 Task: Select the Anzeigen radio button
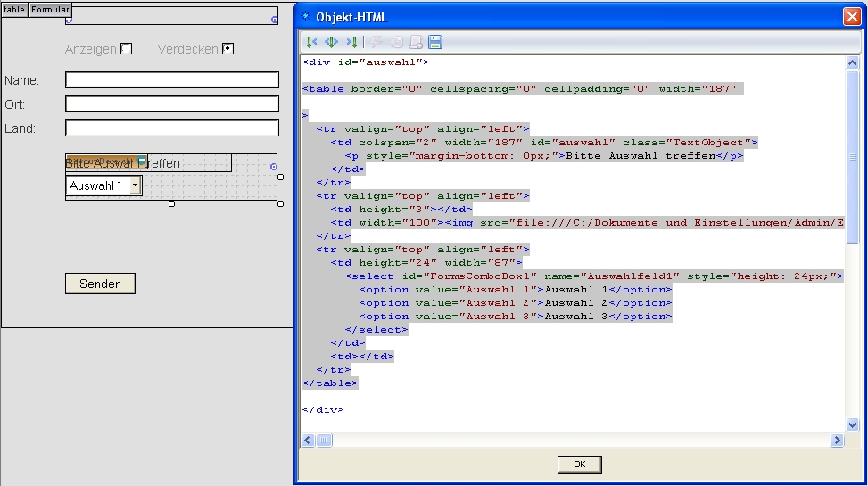[x=127, y=49]
